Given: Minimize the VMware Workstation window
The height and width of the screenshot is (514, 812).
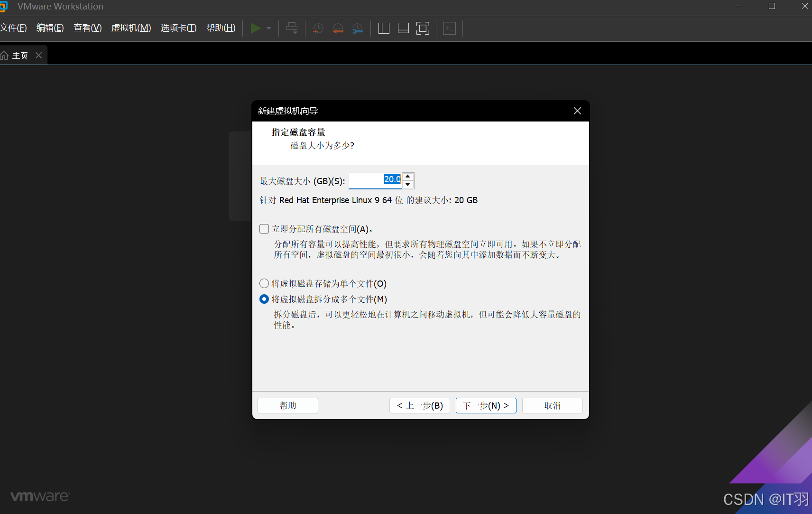Looking at the screenshot, I should coord(738,6).
